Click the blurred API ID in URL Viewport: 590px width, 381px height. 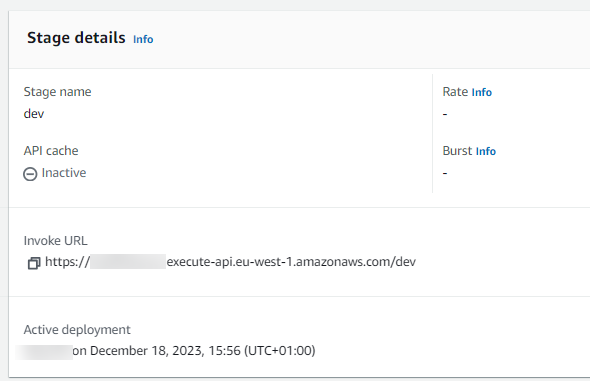pos(128,262)
